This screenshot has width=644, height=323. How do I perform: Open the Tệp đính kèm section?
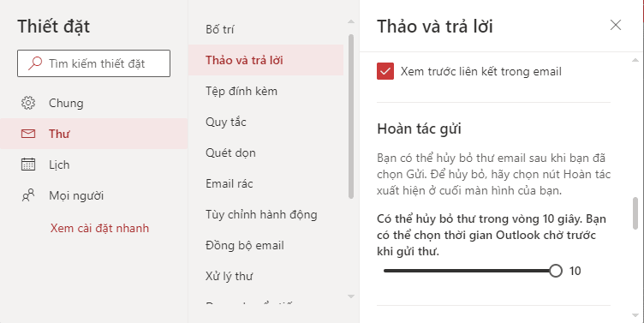point(265,91)
